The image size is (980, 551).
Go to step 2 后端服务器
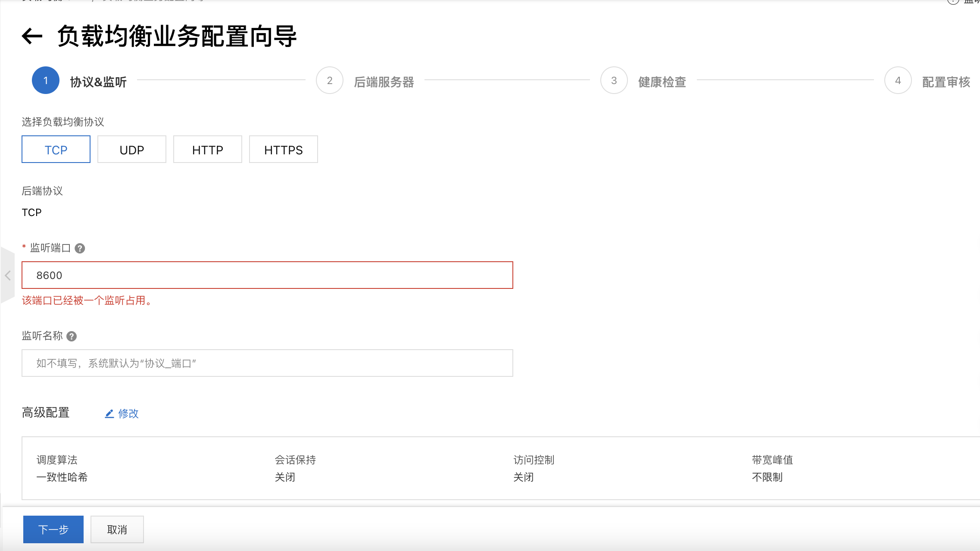pos(365,81)
